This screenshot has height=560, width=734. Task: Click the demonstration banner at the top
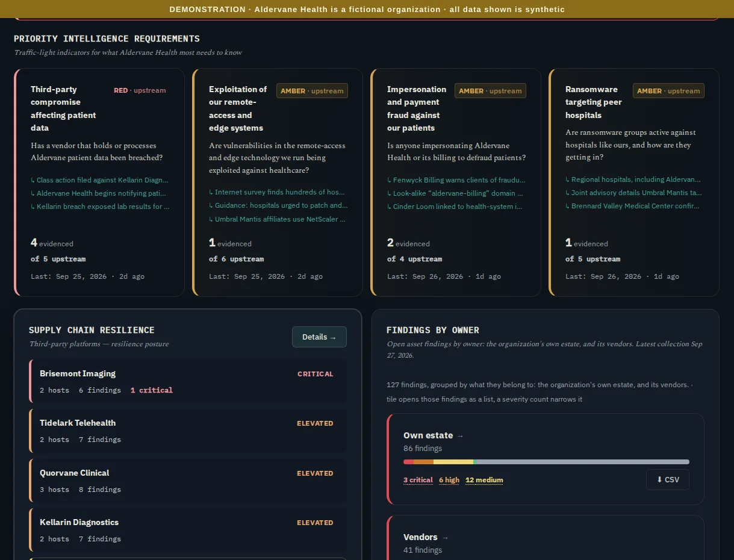coord(367,9)
